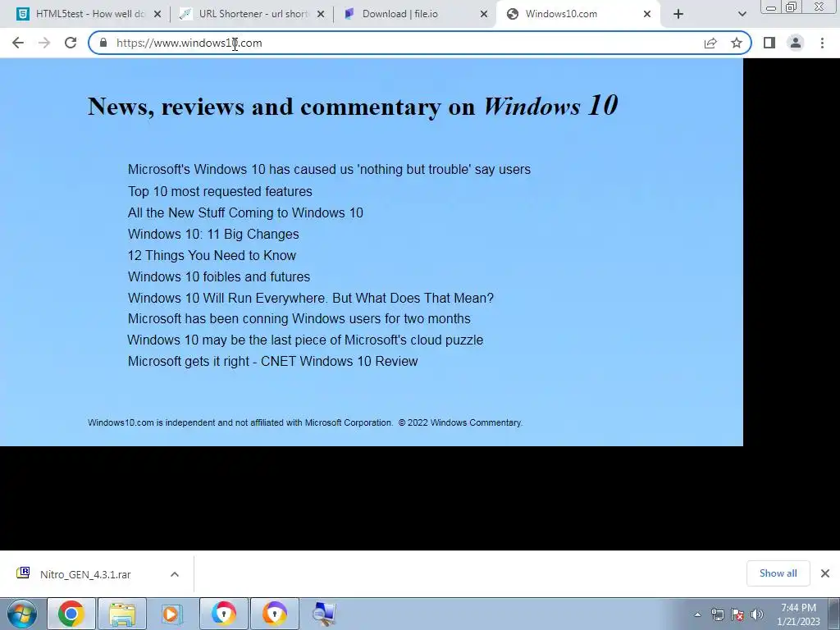The height and width of the screenshot is (630, 840).
Task: Open the last piece of Microsoft's cloud puzzle link
Action: 305,340
